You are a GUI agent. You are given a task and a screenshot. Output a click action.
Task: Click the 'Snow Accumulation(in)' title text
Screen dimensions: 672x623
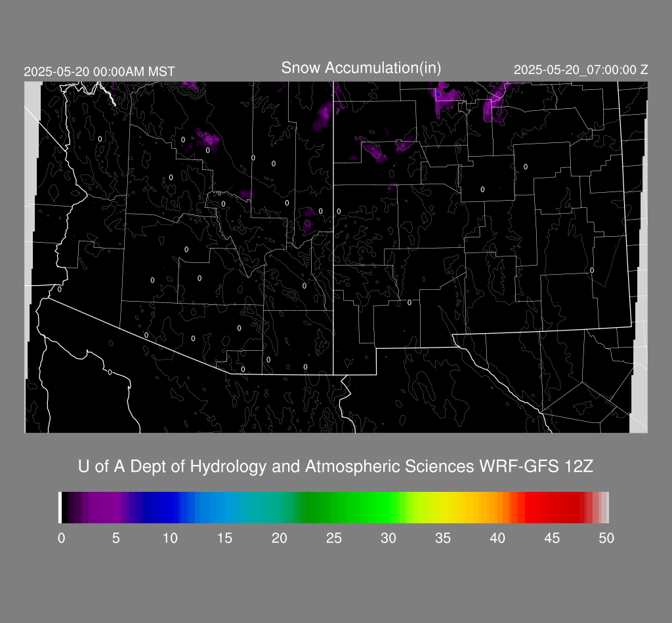[361, 68]
